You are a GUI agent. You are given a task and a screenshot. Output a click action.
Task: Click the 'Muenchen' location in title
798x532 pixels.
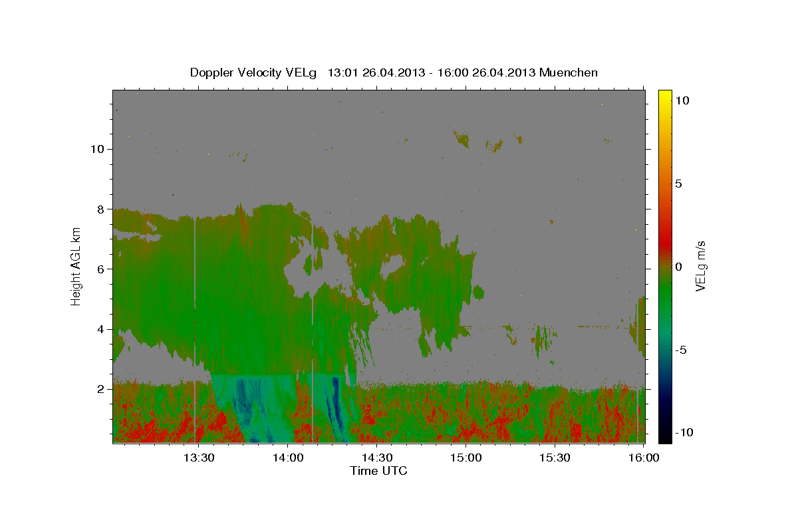tap(569, 72)
